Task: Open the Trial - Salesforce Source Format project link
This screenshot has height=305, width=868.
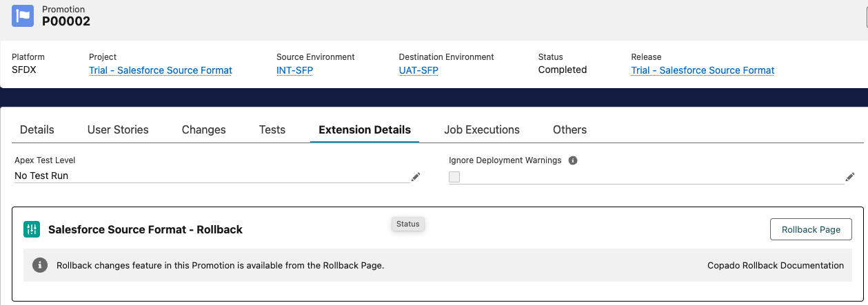Action: 161,70
